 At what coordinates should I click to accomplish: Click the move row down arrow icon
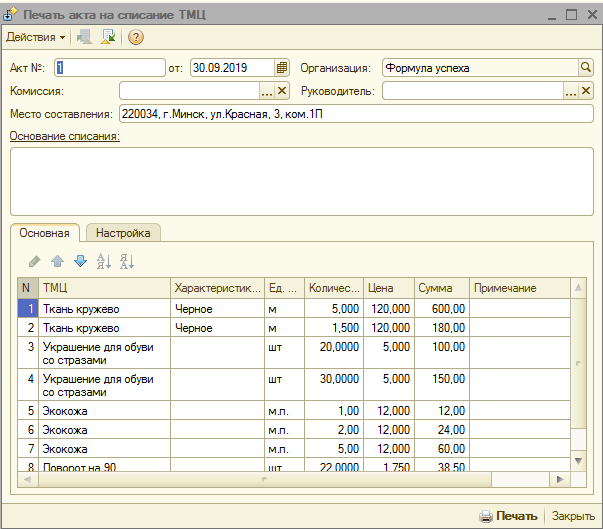tap(80, 262)
